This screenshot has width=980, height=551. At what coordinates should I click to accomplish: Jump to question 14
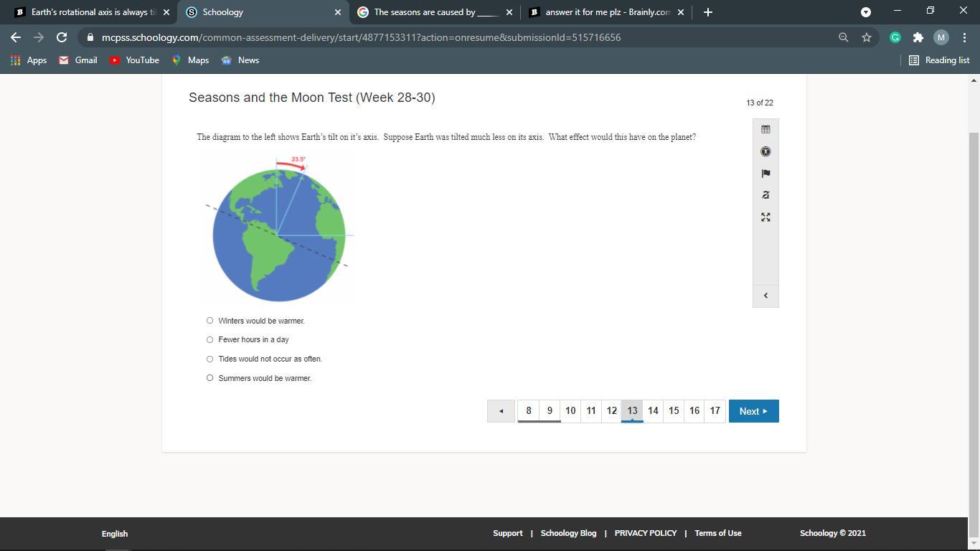tap(653, 411)
